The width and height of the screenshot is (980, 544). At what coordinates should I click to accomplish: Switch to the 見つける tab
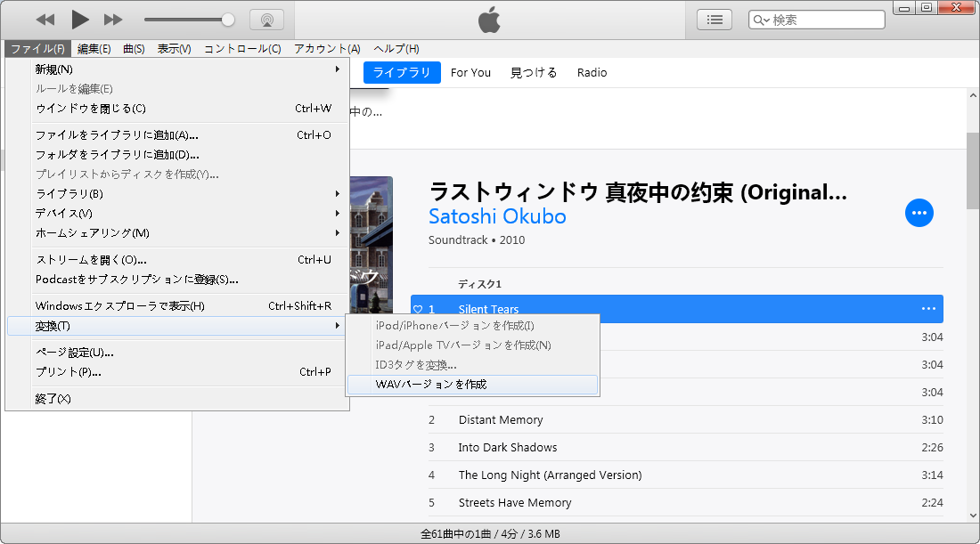[533, 72]
